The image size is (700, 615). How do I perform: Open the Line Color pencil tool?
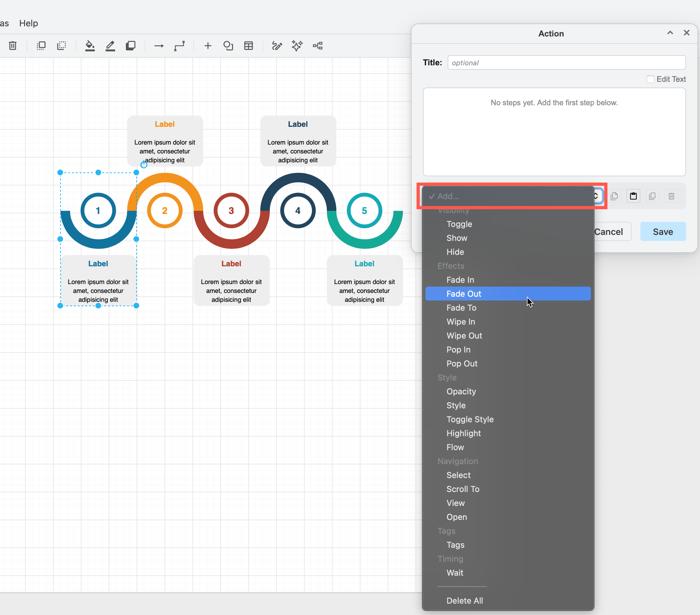(110, 46)
